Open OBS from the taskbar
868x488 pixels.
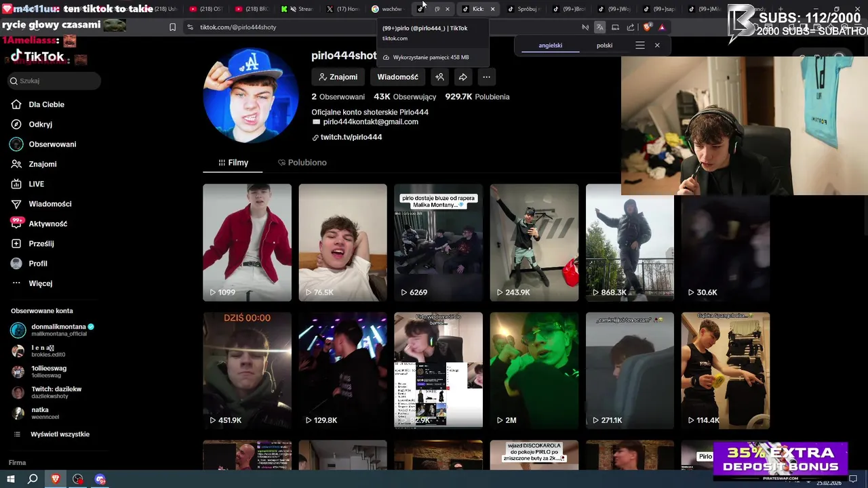pos(78,479)
